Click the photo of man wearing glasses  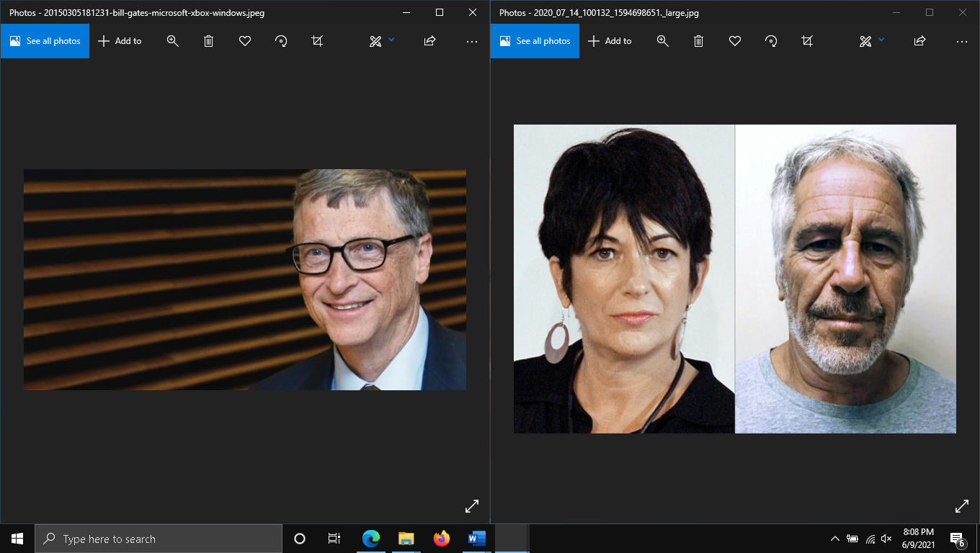245,279
